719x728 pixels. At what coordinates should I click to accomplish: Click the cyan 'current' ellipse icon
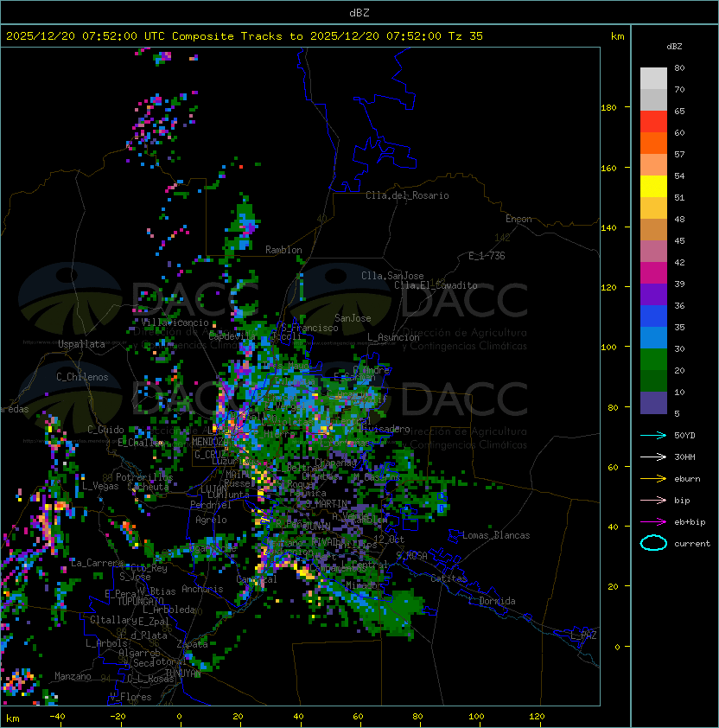tap(653, 543)
